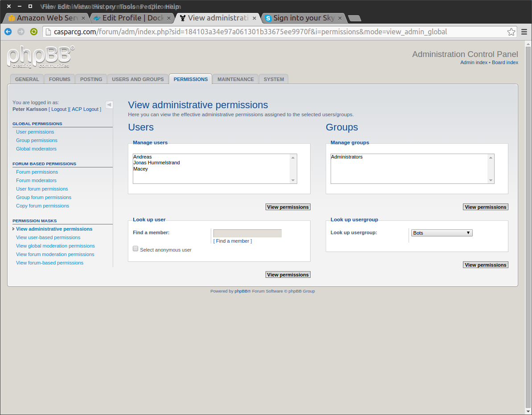532x415 pixels.
Task: Open the FORUMS tab
Action: pos(60,79)
